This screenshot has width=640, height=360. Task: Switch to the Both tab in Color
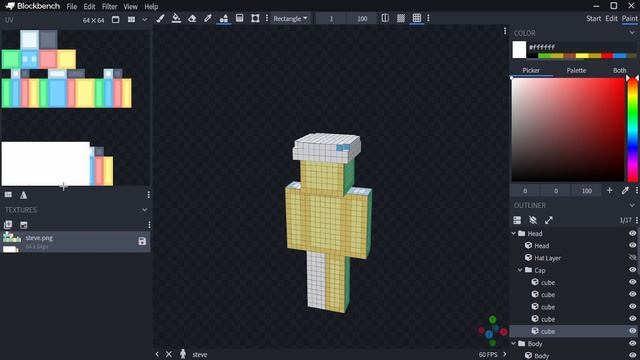tap(619, 70)
